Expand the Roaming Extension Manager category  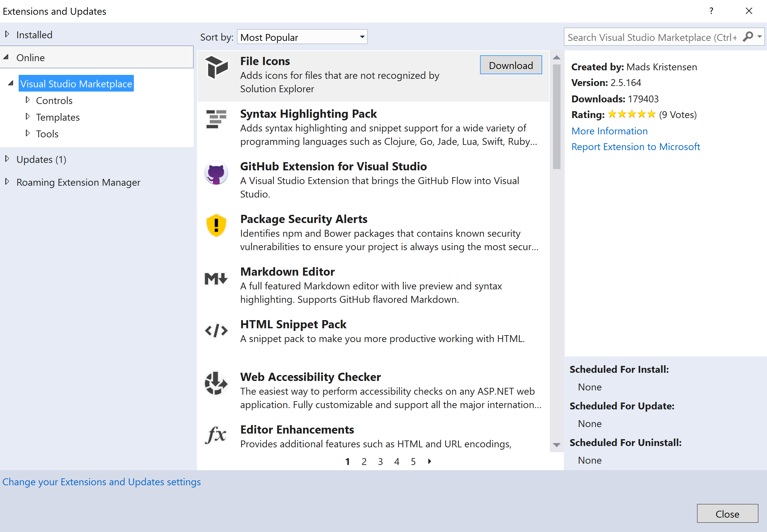(7, 182)
